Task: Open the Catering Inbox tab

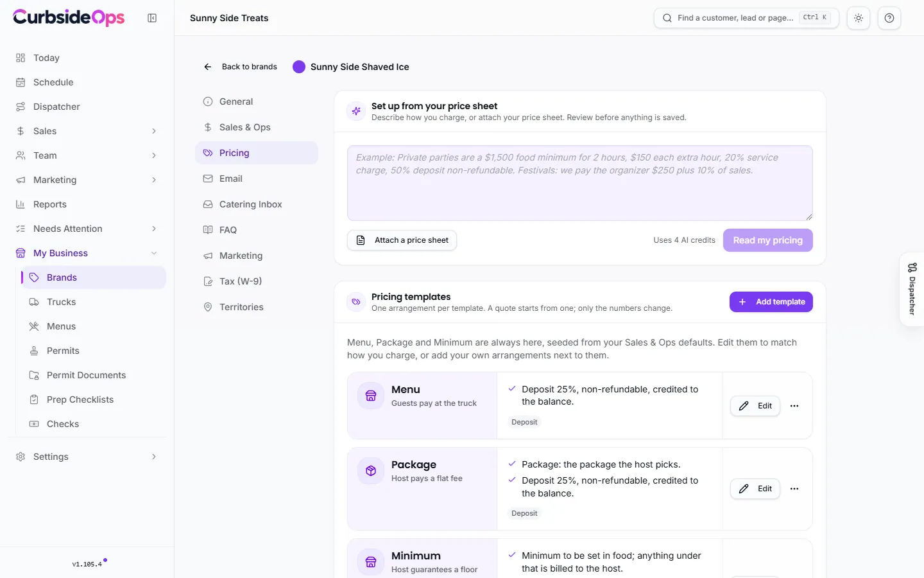Action: [x=257, y=204]
